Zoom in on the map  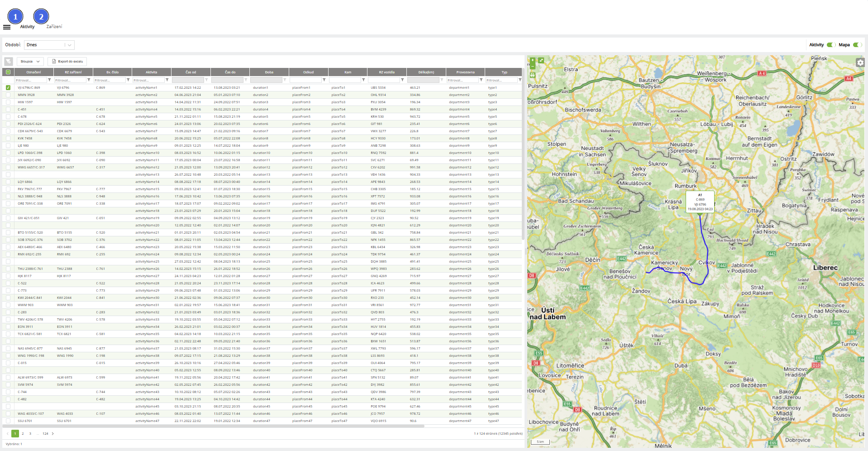point(533,60)
